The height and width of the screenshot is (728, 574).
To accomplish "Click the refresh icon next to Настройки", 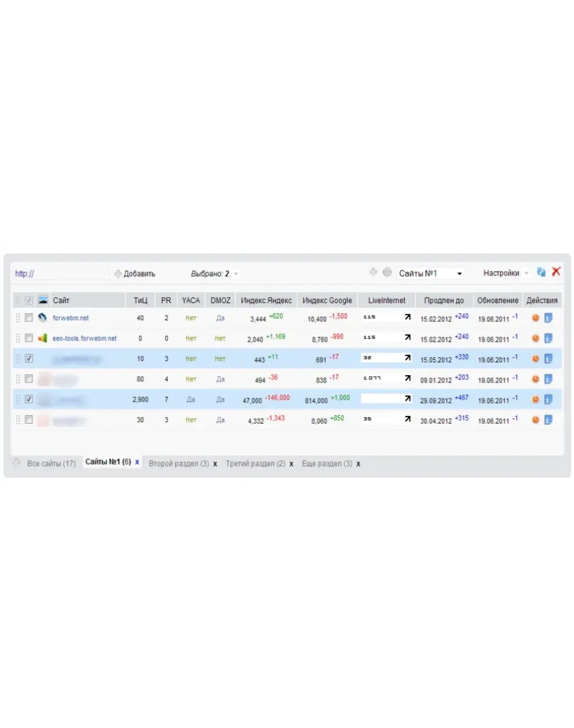I will coord(541,272).
